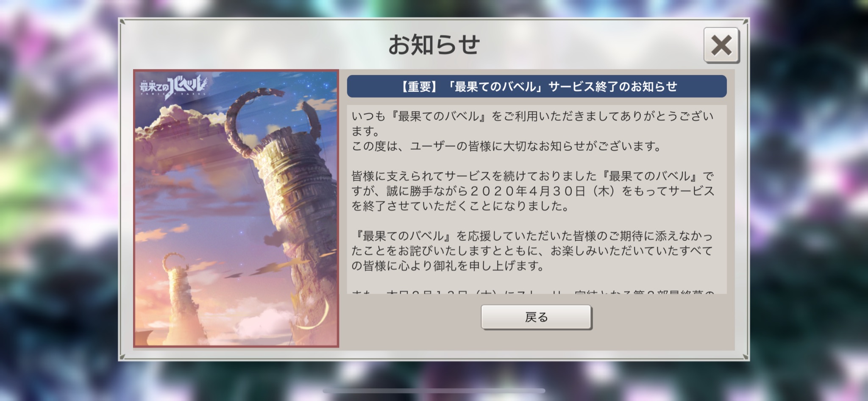
Task: Click the partially cut-off text line at bottom
Action: click(x=533, y=292)
